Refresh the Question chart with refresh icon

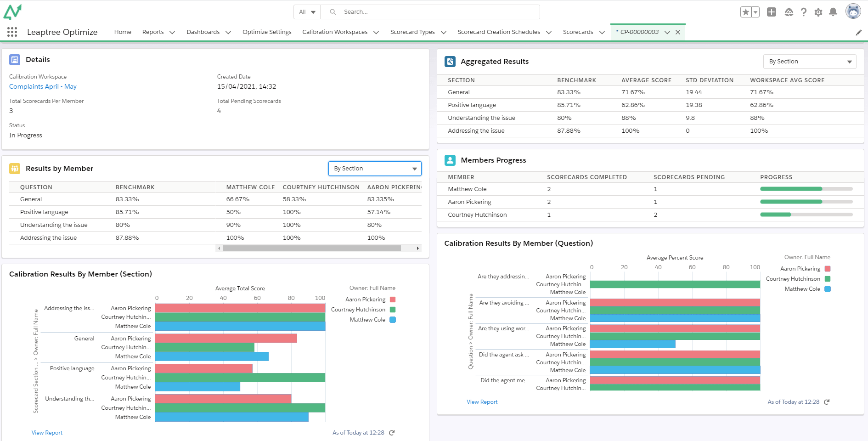tap(827, 402)
